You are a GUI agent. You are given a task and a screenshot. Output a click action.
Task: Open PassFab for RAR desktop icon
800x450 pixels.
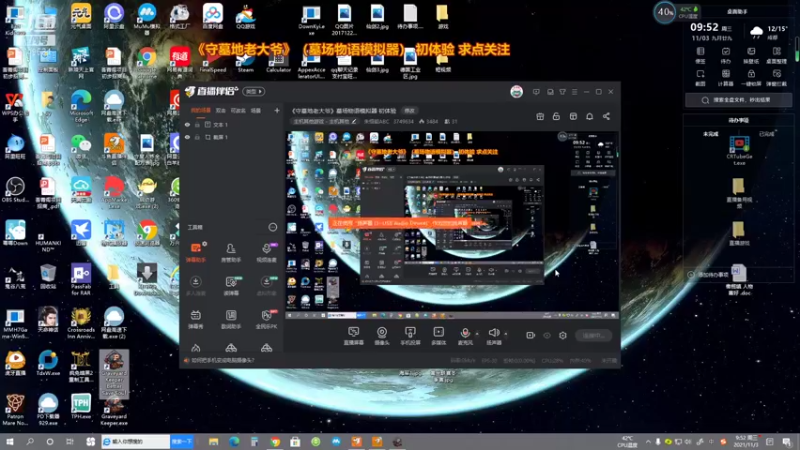point(81,280)
